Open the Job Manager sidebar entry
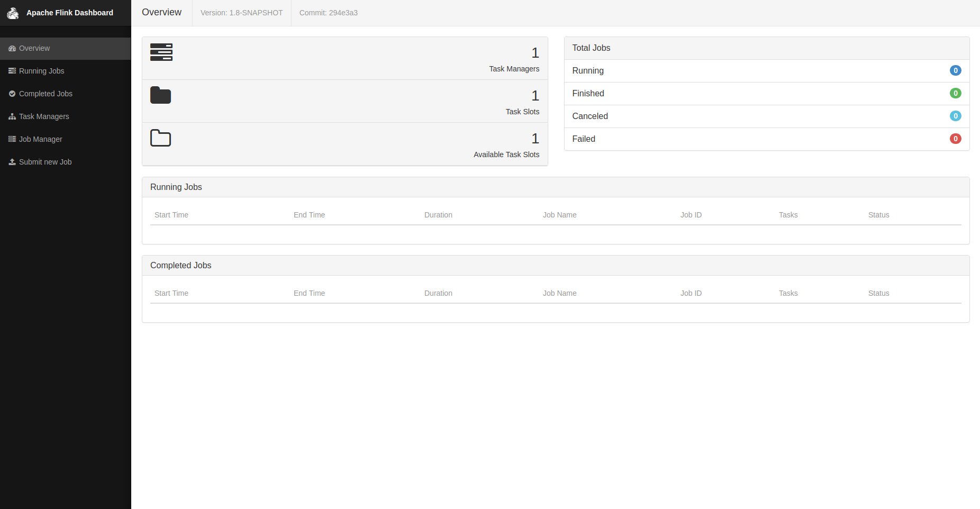The image size is (980, 509). 66,139
